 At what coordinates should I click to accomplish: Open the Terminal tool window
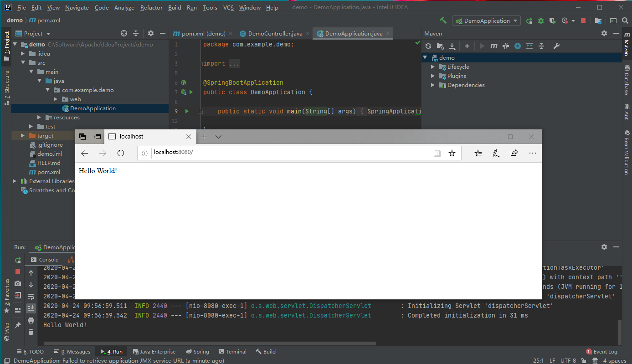(232, 352)
